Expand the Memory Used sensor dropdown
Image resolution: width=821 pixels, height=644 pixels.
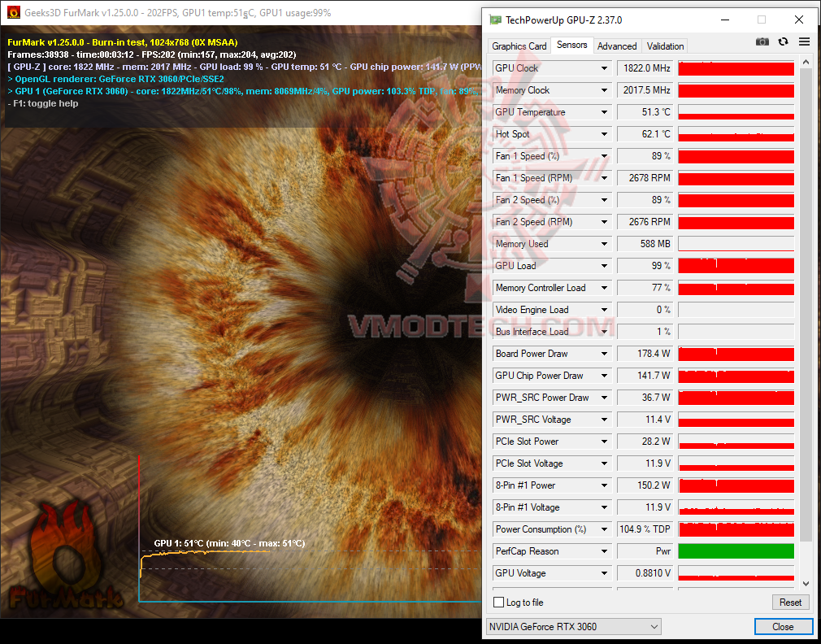604,244
